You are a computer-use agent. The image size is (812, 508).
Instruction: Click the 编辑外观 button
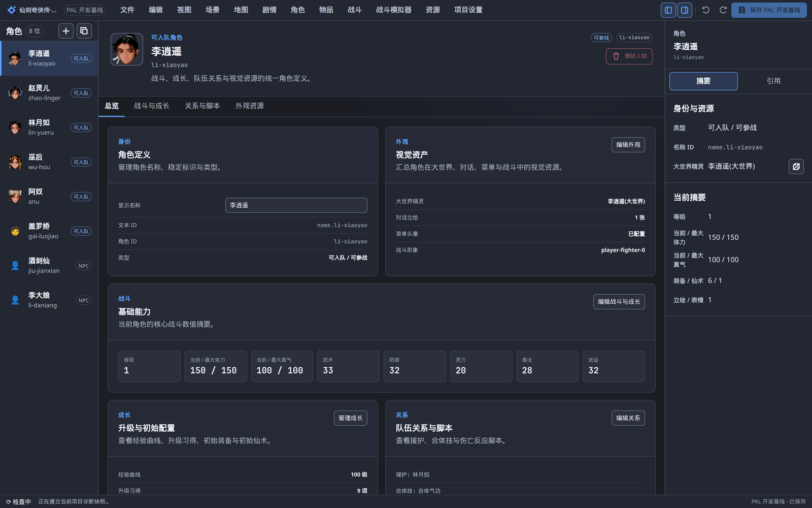pyautogui.click(x=628, y=145)
